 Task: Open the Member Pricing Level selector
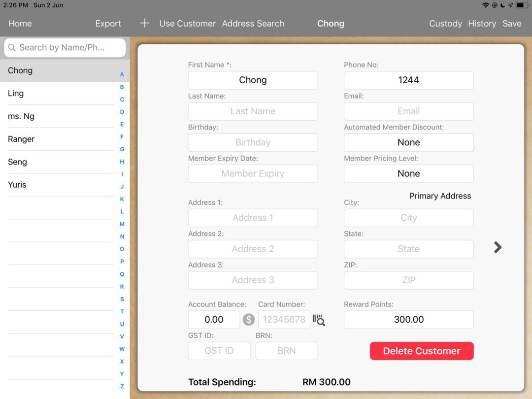click(x=408, y=173)
